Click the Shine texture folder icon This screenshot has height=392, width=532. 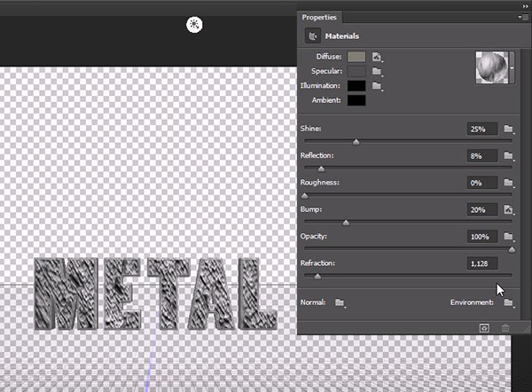point(508,129)
